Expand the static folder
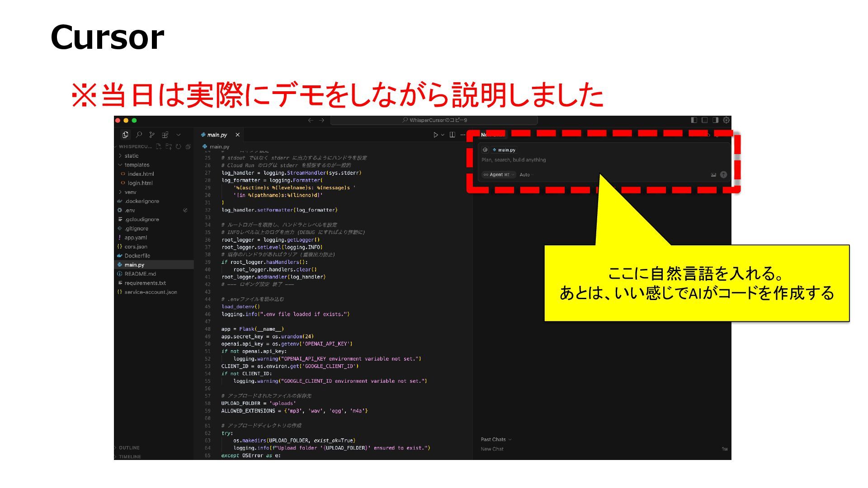This screenshot has width=868, height=488. [154, 156]
